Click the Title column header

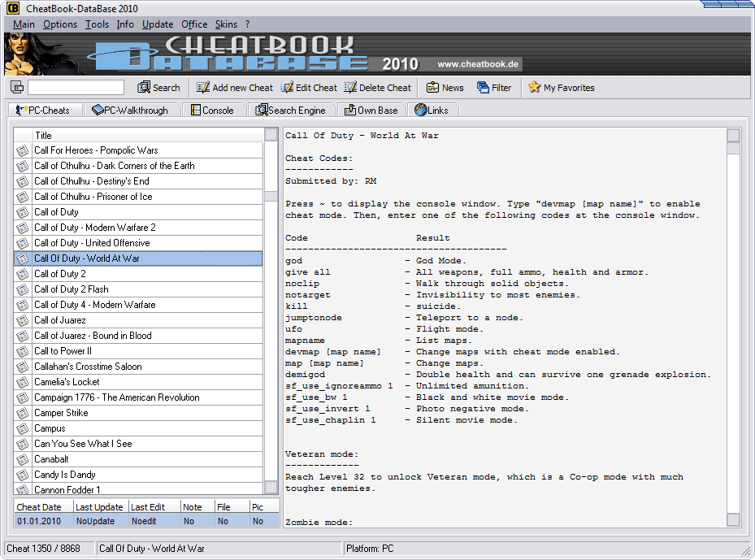[x=148, y=135]
